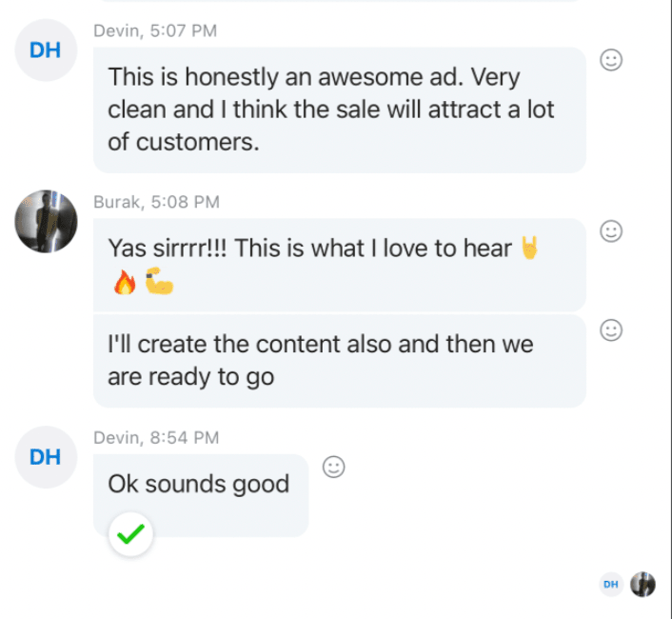Viewport: 672px width, 619px height.
Task: Click the flexed bicep emoji
Action: (159, 281)
